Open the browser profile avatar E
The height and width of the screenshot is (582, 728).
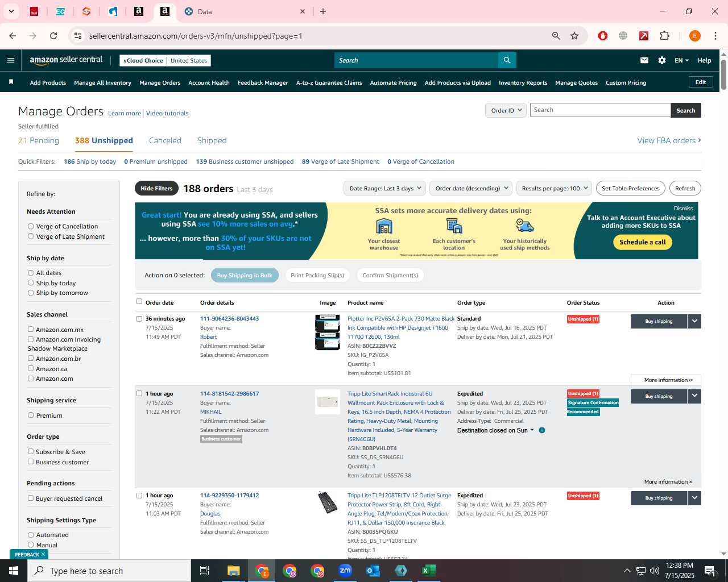[694, 36]
